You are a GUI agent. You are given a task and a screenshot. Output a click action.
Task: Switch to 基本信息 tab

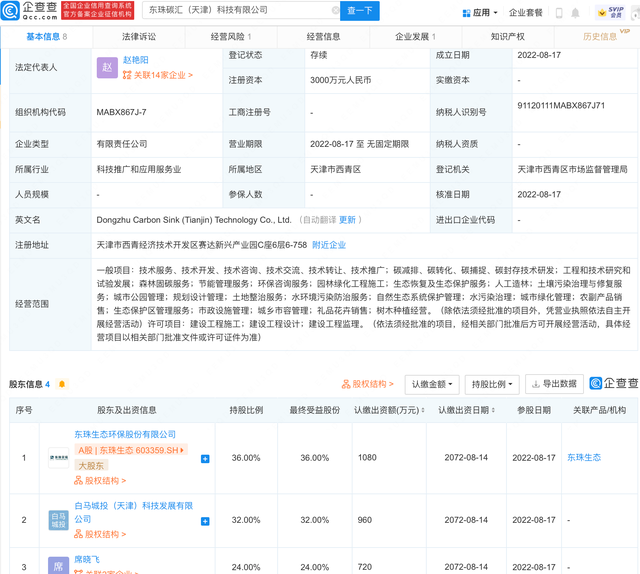pyautogui.click(x=47, y=37)
